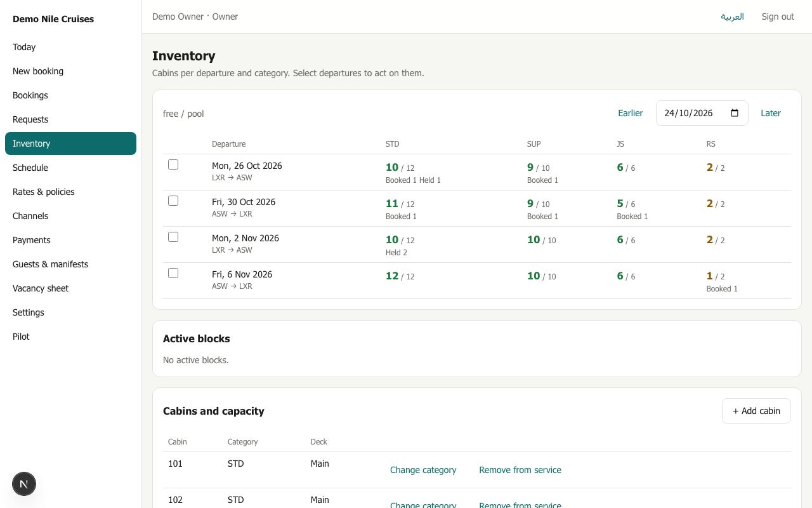Open Settings in the sidebar
Screen dimensions: 812x508
click(x=70, y=312)
